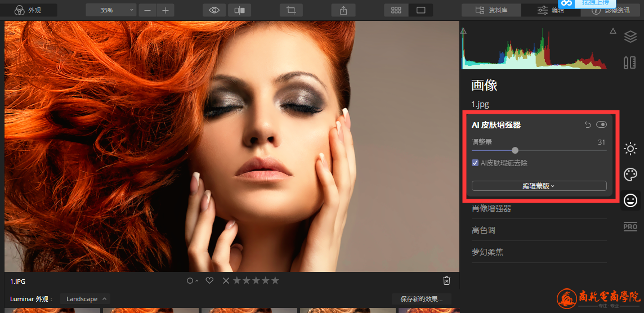Rate image three stars
644x313 pixels.
pos(256,281)
